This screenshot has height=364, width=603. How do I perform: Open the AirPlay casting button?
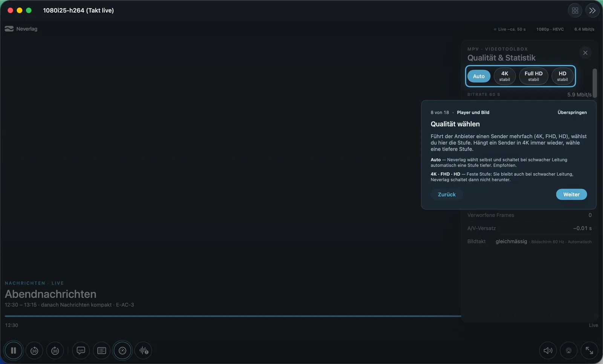click(x=569, y=350)
